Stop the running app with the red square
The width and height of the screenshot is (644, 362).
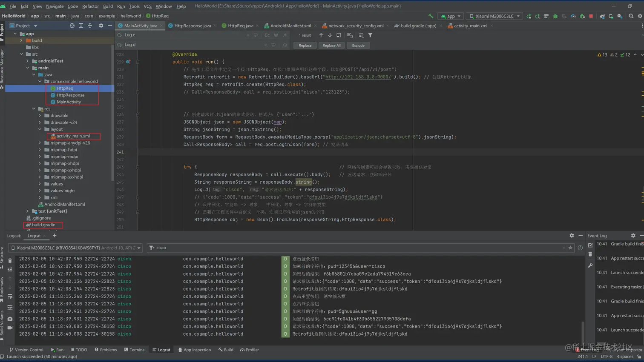pos(591,16)
